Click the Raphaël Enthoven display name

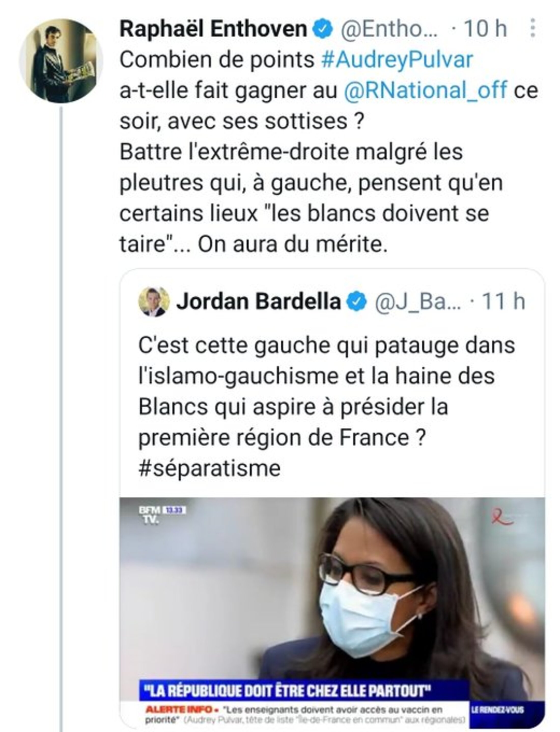tap(213, 29)
